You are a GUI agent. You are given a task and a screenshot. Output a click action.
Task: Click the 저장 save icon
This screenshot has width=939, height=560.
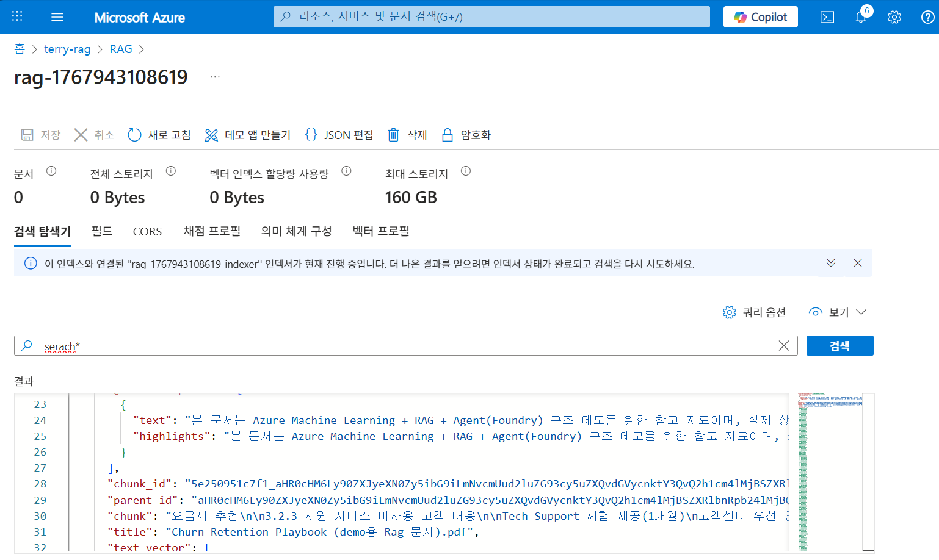click(x=27, y=135)
